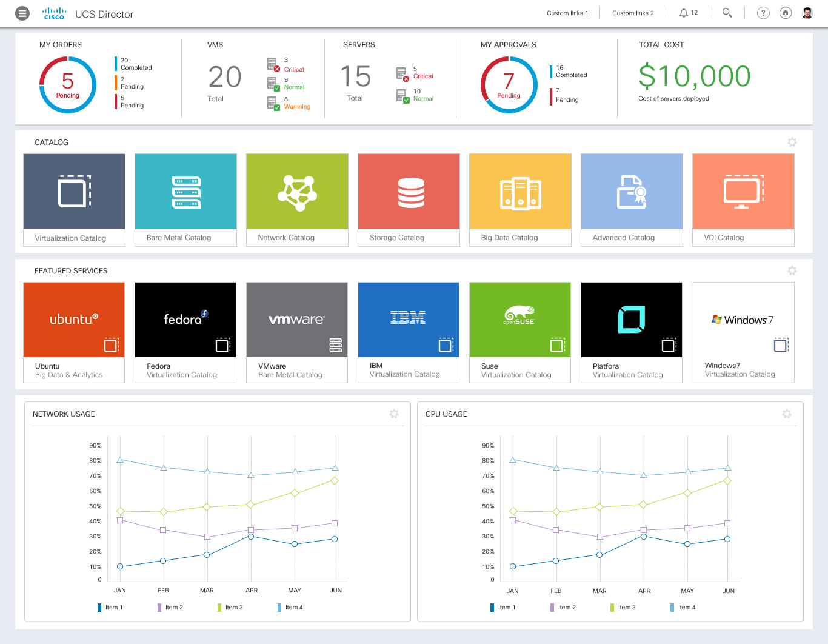Click the My Orders pending donut chart
The width and height of the screenshot is (828, 644).
coord(68,85)
